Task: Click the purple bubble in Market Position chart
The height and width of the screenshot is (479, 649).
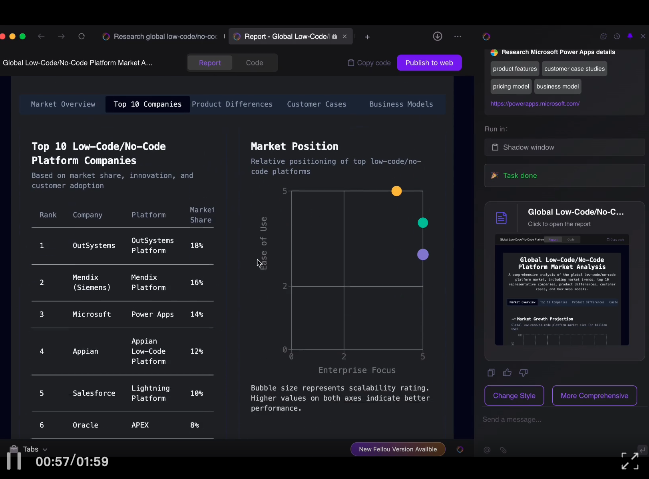Action: 423,255
